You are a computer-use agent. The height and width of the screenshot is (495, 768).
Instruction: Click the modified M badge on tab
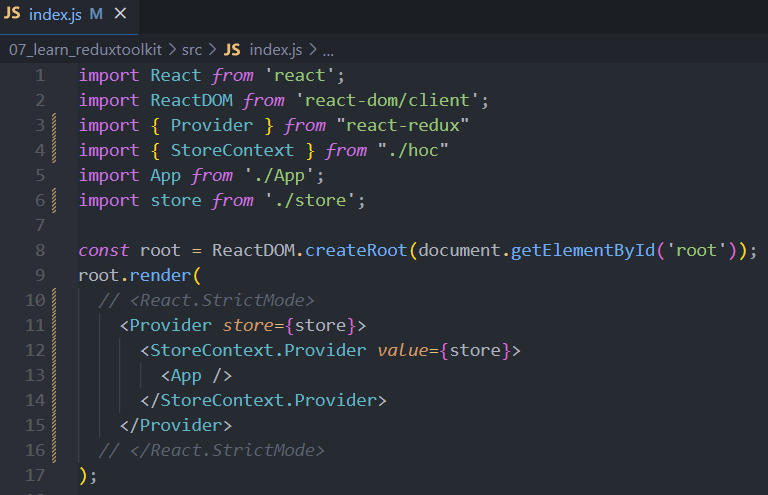(96, 14)
